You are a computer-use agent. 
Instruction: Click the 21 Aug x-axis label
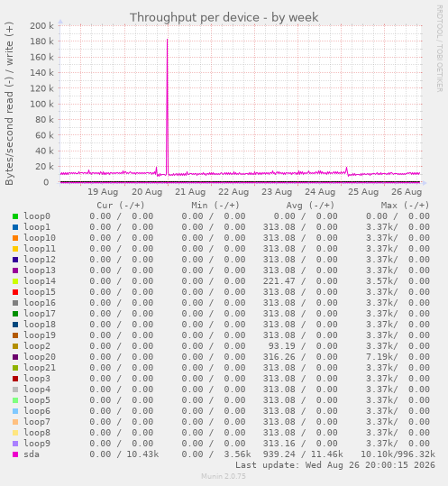point(190,192)
